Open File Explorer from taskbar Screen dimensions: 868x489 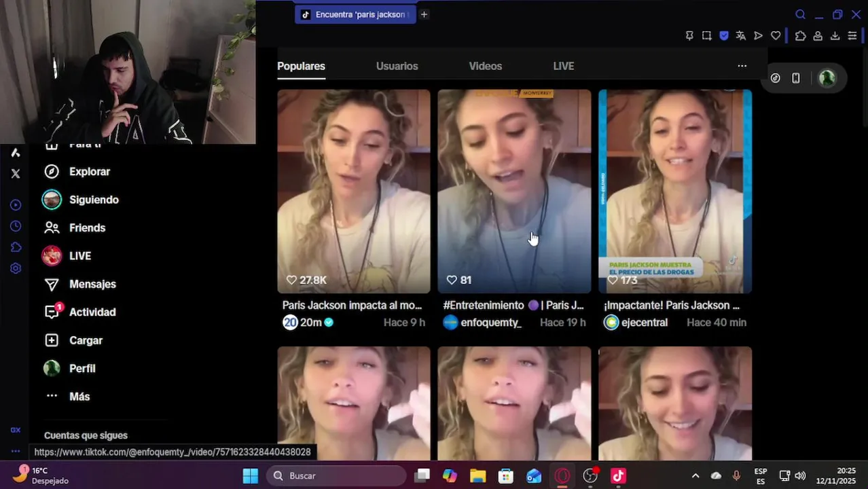(x=477, y=476)
